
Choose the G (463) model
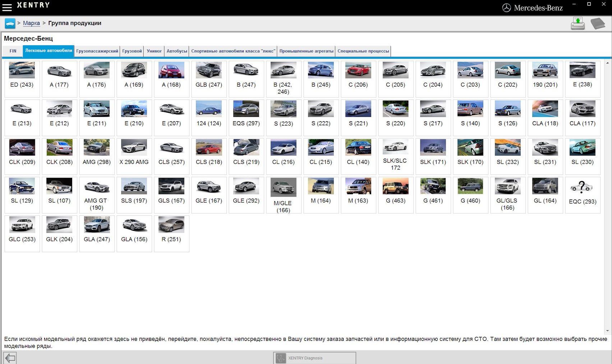point(396,195)
